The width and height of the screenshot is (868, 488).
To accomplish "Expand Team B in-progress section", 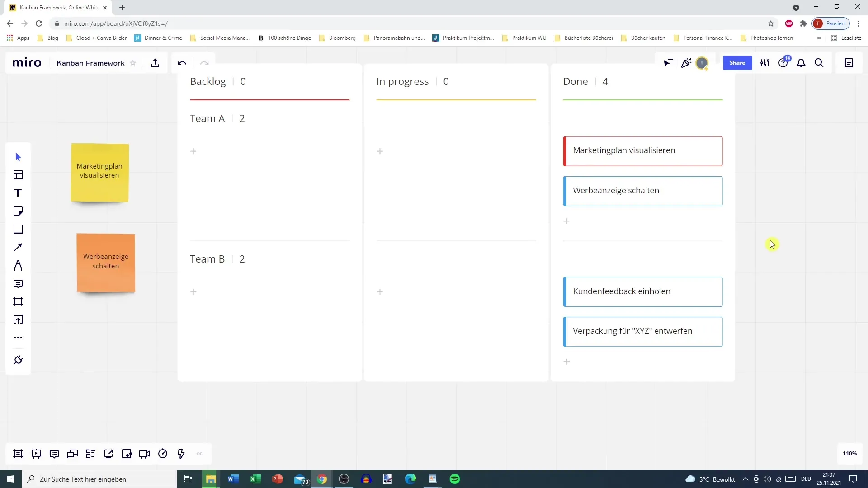I will (x=380, y=292).
